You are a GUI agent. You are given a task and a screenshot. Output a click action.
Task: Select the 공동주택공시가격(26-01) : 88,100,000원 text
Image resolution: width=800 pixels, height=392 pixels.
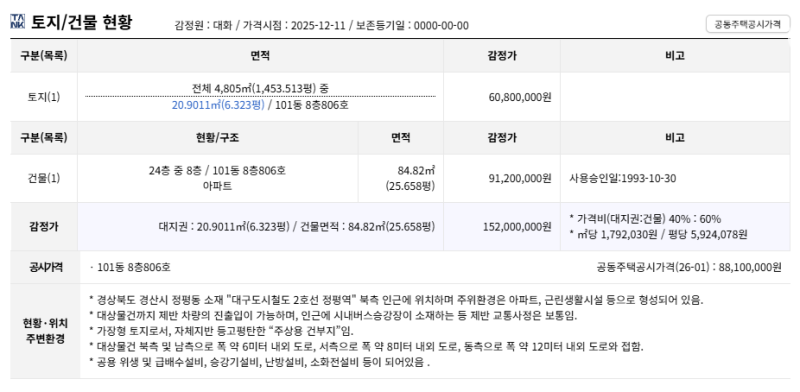click(x=689, y=267)
